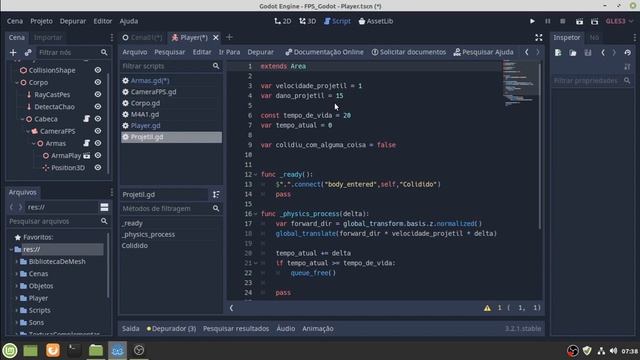Open script icon on Armas node
Screen dimensions: 640x360
point(87,143)
